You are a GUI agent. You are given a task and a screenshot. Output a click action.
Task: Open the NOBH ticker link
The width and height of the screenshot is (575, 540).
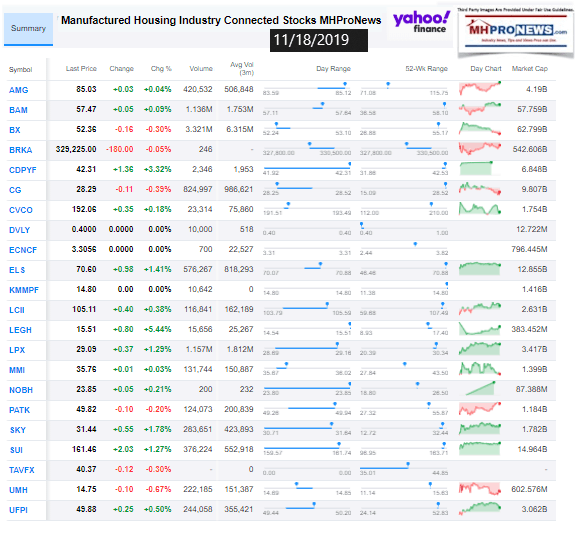click(21, 390)
